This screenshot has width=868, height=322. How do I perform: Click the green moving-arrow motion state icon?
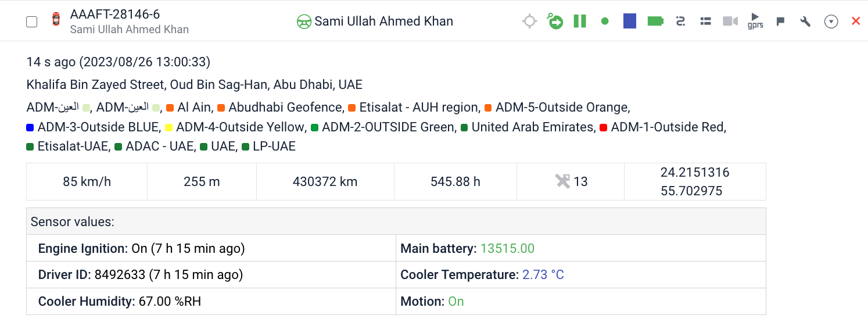555,22
